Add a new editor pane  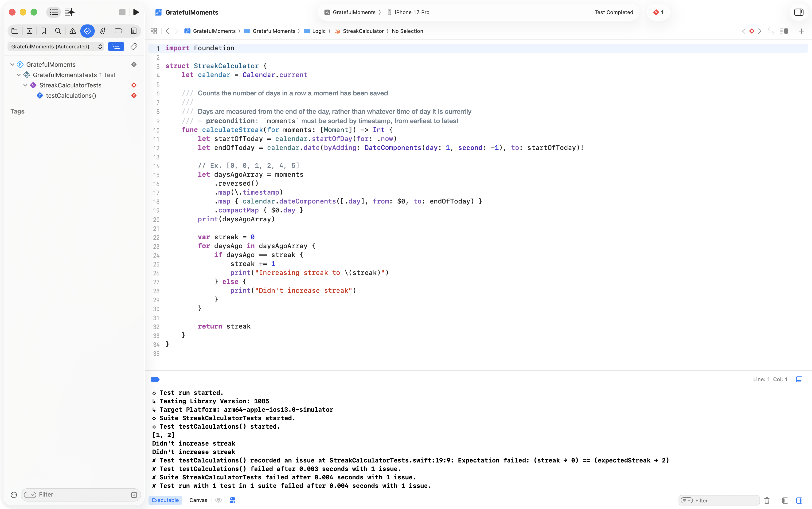(802, 31)
